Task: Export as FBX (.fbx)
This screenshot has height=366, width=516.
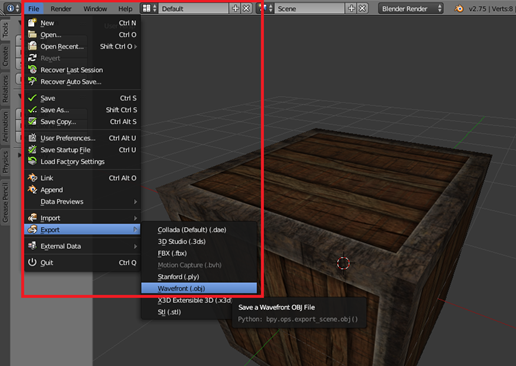Action: pyautogui.click(x=199, y=253)
